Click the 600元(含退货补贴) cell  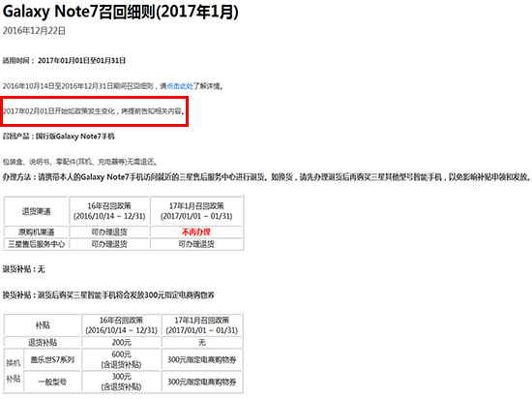(122, 359)
